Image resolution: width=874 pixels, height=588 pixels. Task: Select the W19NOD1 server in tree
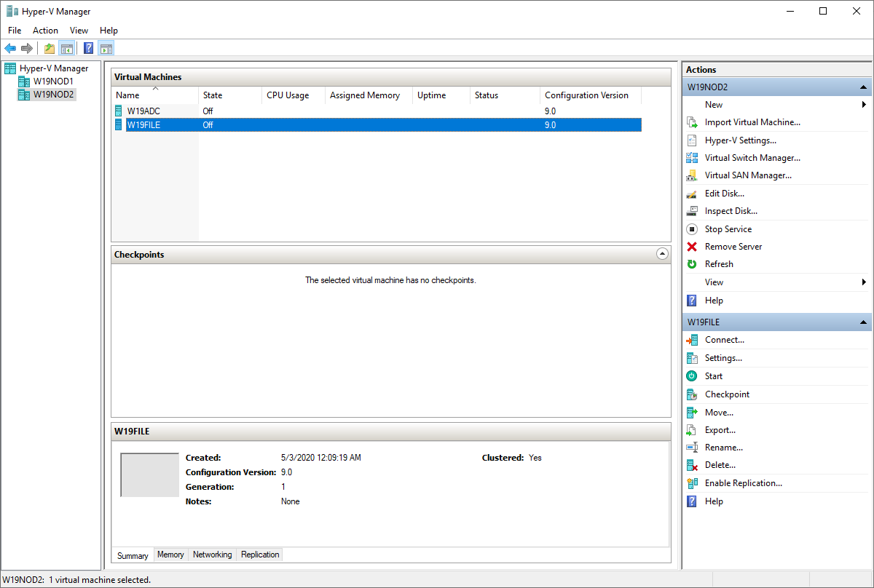53,82
